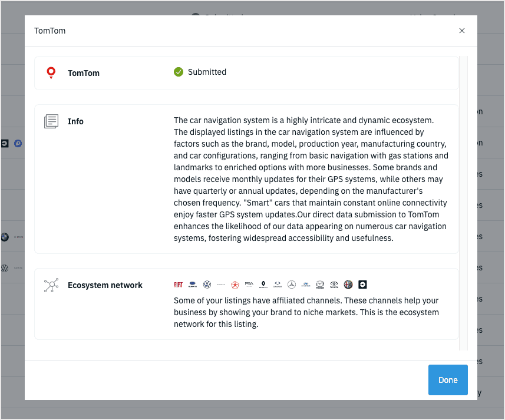This screenshot has width=505, height=420.
Task: Click the PSA brand logo
Action: click(249, 285)
